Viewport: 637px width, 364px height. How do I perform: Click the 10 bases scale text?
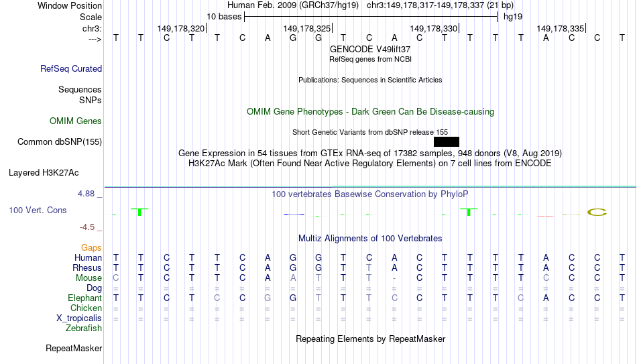click(x=224, y=17)
